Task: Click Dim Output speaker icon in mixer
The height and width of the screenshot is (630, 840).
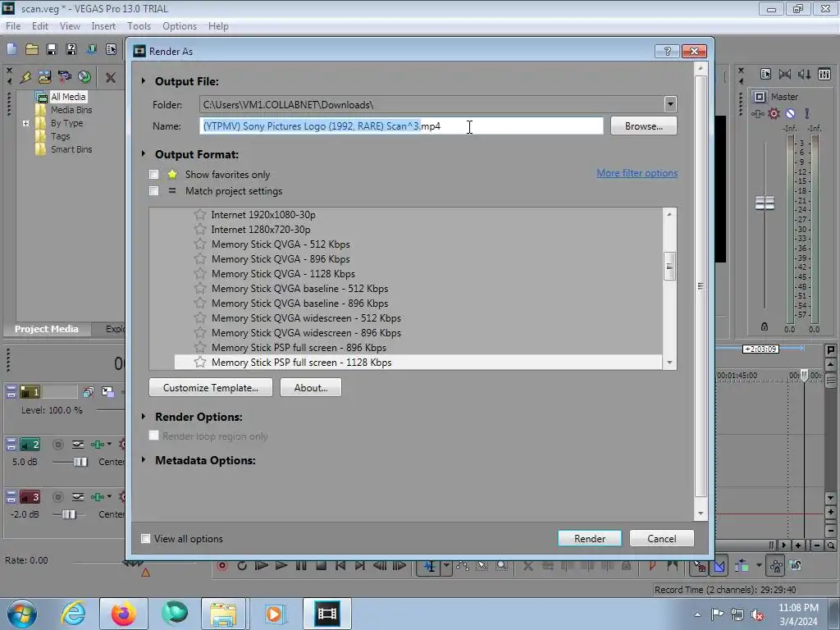Action: [x=804, y=74]
